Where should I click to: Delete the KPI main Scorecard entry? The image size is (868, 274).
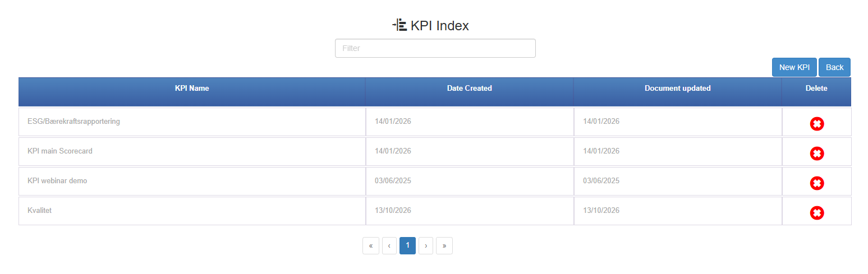click(817, 153)
